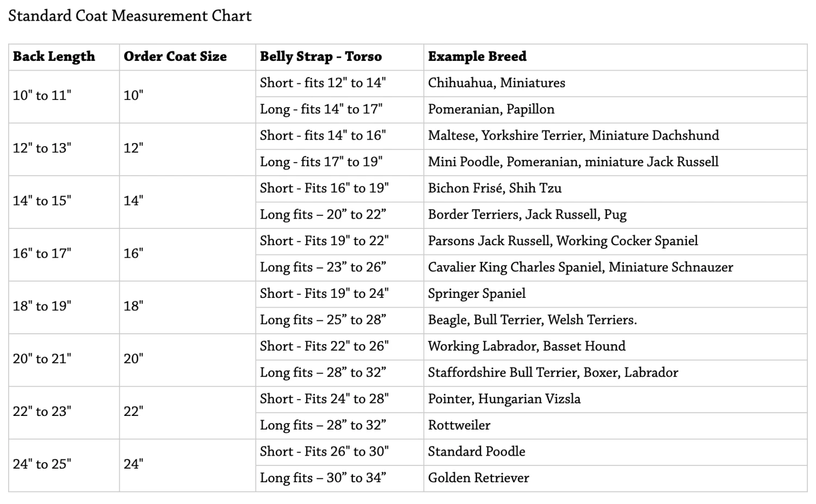Select the 16" to 17" back length cell
Image resolution: width=816 pixels, height=504 pixels.
pyautogui.click(x=42, y=254)
